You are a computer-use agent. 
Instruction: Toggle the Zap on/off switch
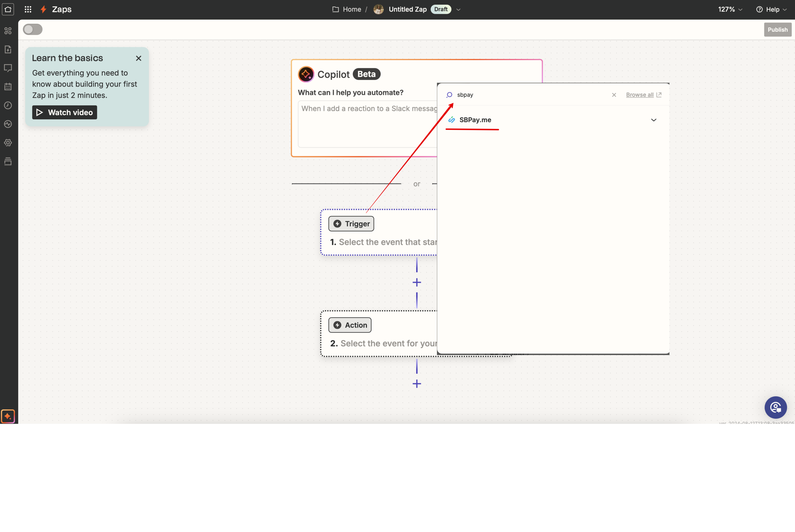click(x=33, y=29)
